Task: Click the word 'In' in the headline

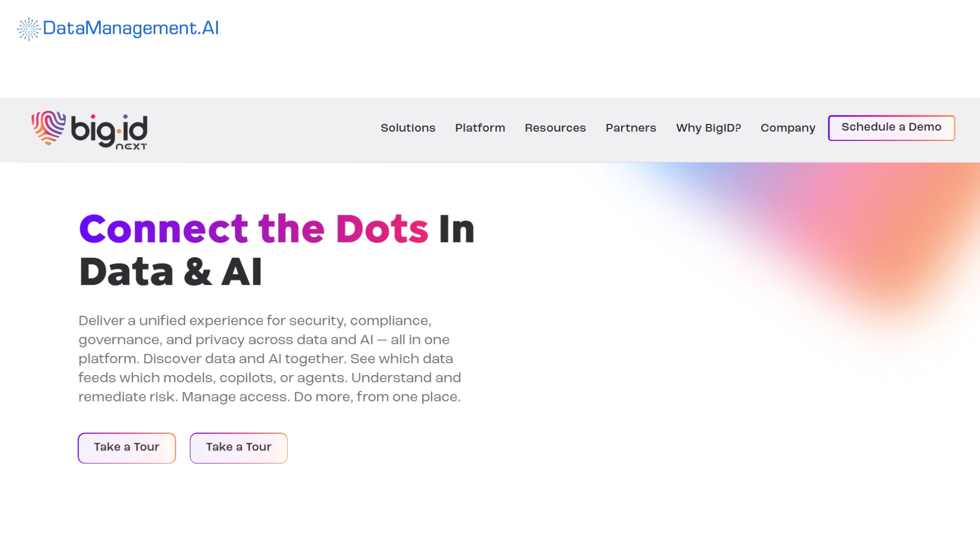Action: [x=456, y=229]
